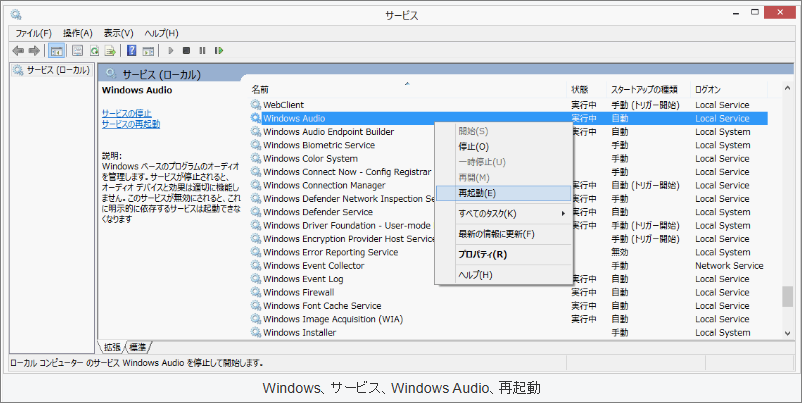802x403 pixels.
Task: Click the 無効 startup type cell
Action: (620, 252)
